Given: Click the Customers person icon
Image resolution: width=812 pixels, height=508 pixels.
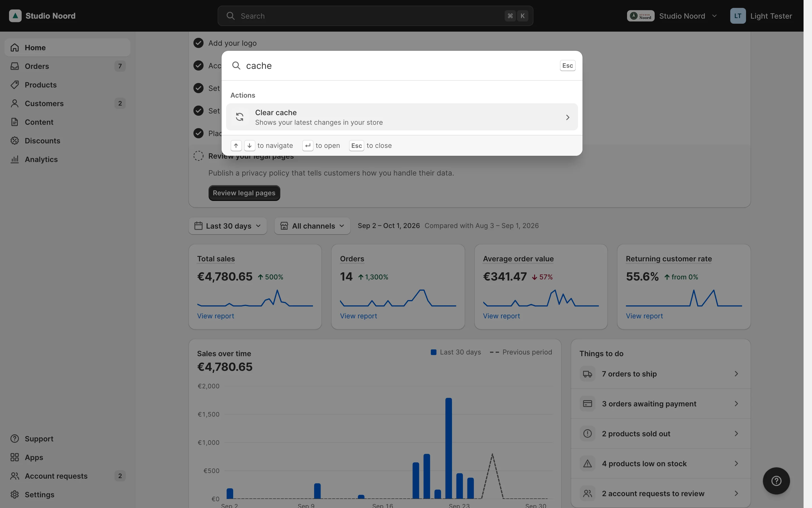Looking at the screenshot, I should tap(15, 104).
